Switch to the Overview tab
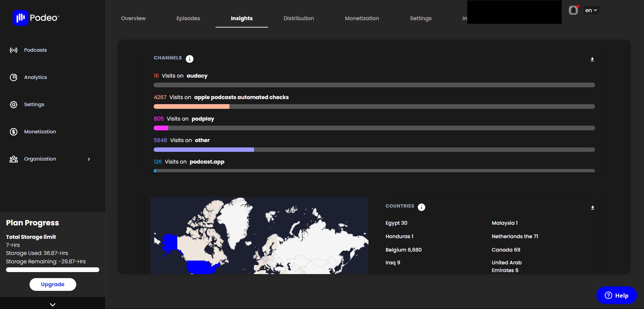 pos(133,18)
